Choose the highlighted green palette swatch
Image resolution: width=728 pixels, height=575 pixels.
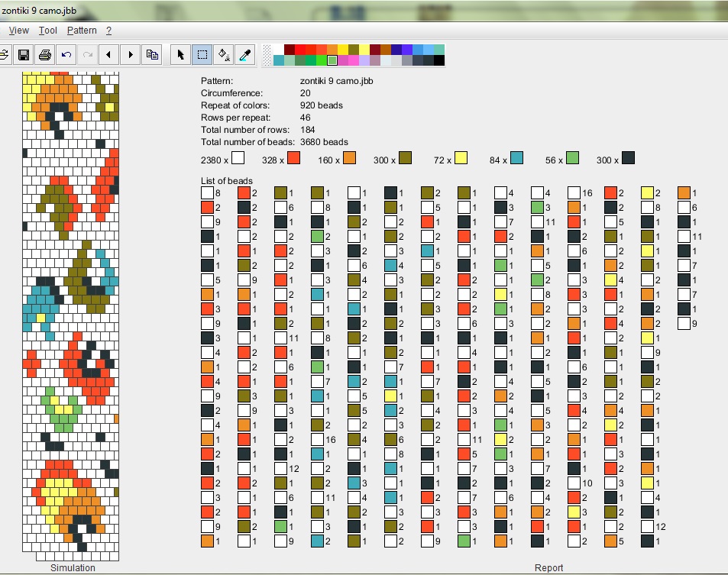tap(332, 60)
